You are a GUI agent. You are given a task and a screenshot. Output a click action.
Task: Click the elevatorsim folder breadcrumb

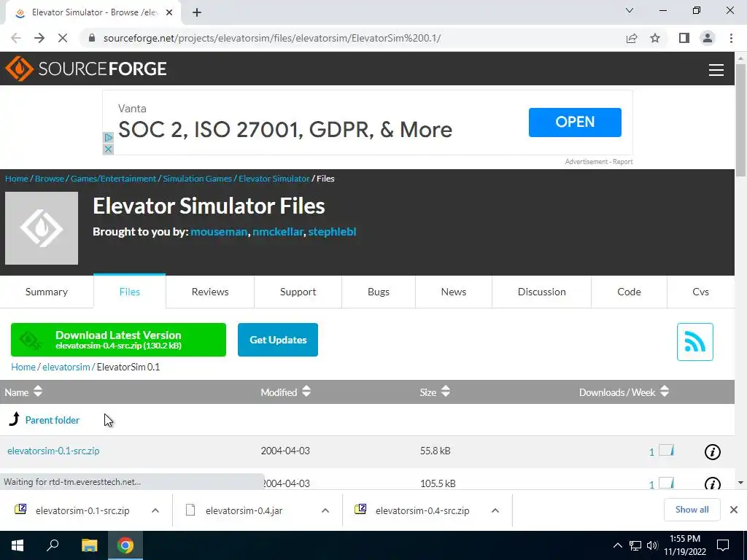click(66, 367)
